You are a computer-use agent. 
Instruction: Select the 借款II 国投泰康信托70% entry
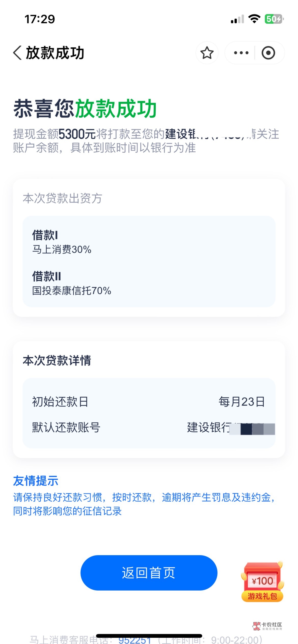point(72,283)
